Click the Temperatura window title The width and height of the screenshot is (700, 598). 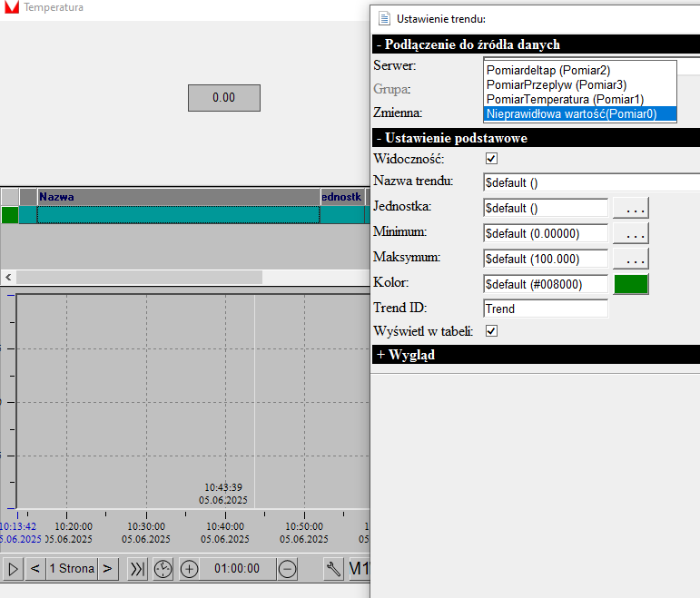pos(54,7)
